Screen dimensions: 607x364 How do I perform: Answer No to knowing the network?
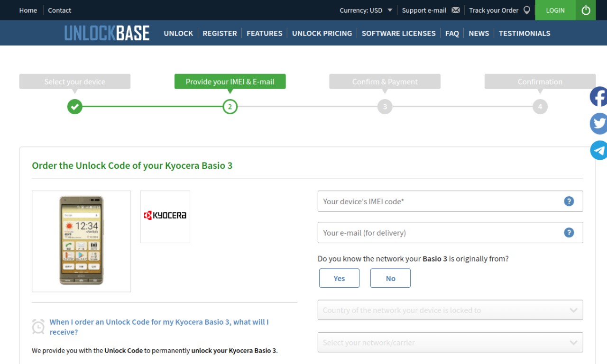[x=390, y=278]
